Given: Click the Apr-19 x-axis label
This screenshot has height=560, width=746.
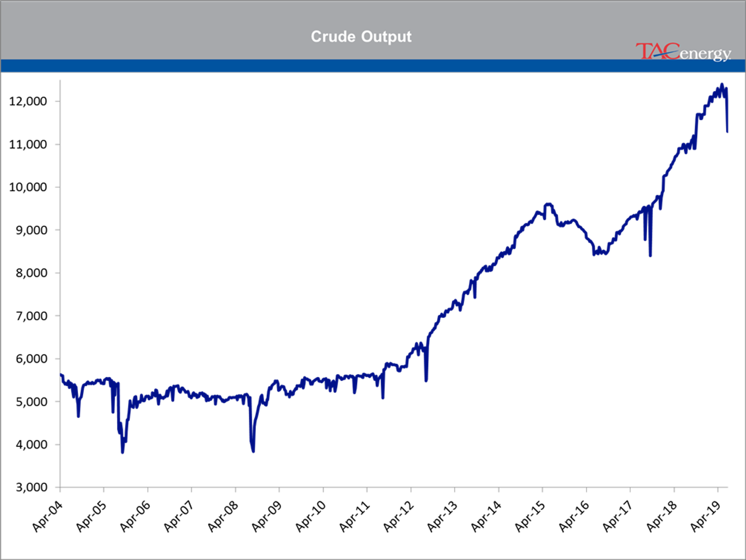Looking at the screenshot, I should coord(705,516).
